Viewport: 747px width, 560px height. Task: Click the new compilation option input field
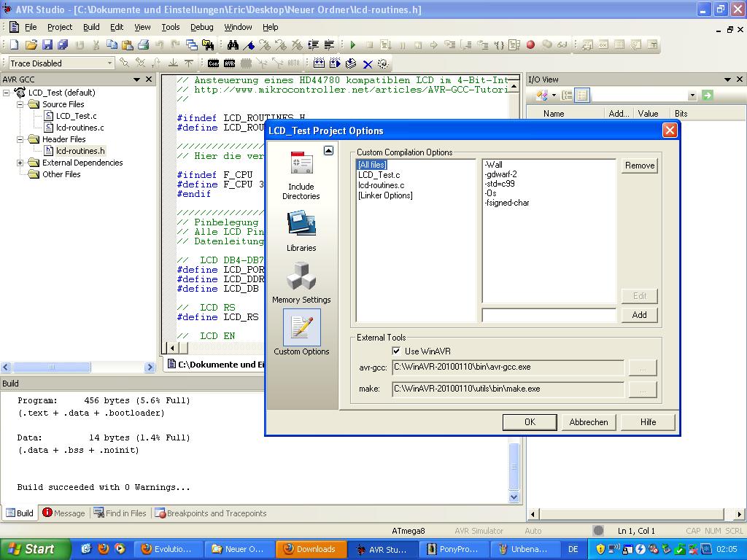[x=549, y=315]
